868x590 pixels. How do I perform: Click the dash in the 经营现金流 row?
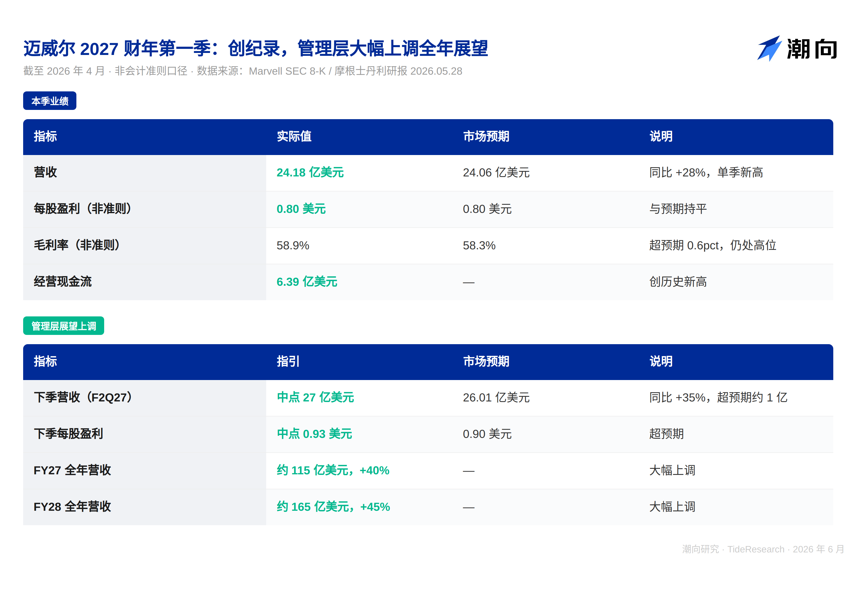[469, 283]
